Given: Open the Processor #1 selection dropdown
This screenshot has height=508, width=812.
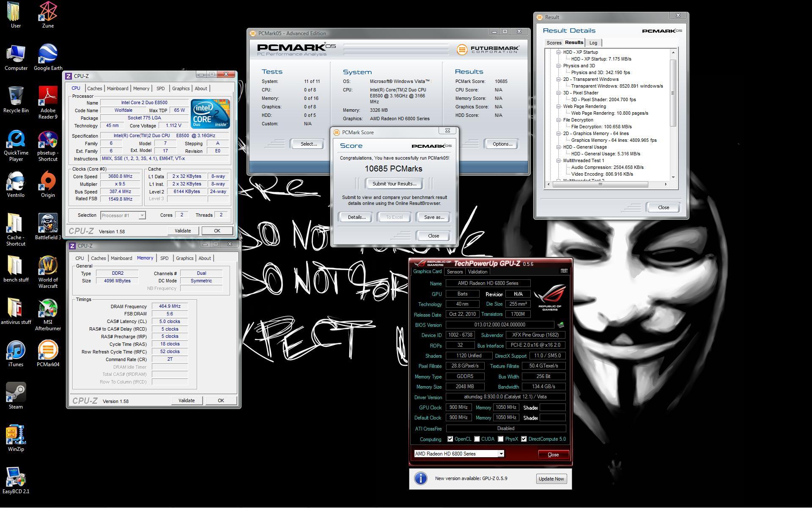Looking at the screenshot, I should [x=123, y=215].
